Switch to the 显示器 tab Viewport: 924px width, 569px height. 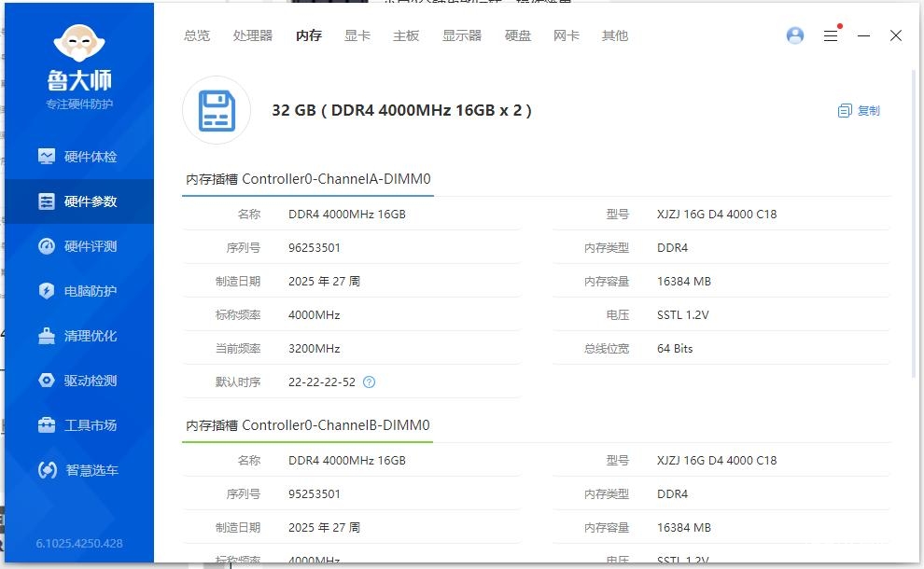462,36
